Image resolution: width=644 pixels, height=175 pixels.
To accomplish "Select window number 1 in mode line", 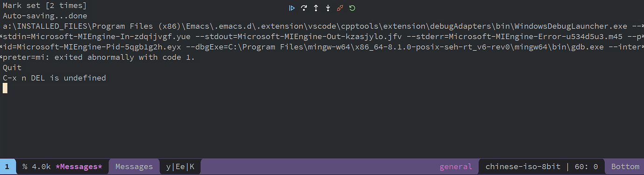I will point(7,167).
